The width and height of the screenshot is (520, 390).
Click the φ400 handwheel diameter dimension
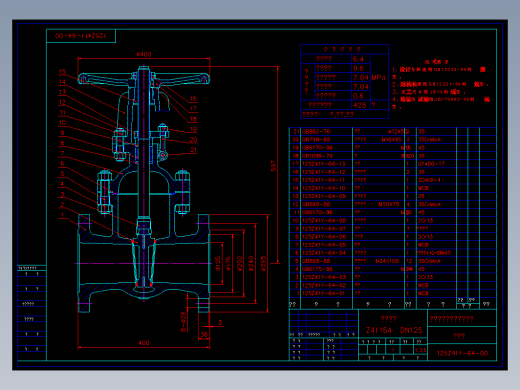point(144,54)
